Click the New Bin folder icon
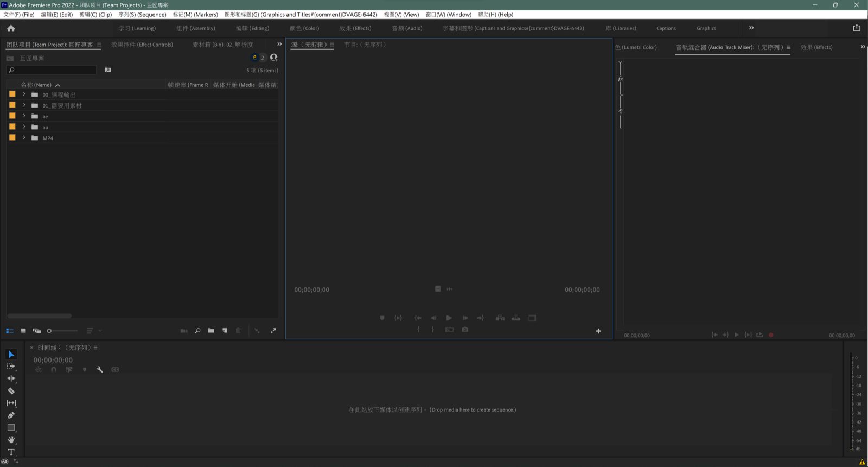The image size is (868, 467). tap(211, 330)
